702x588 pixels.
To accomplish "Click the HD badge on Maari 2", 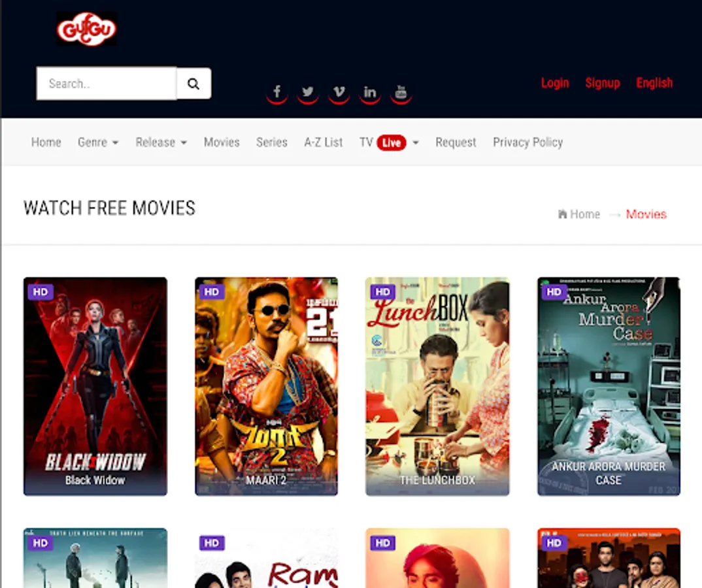I will (x=211, y=292).
